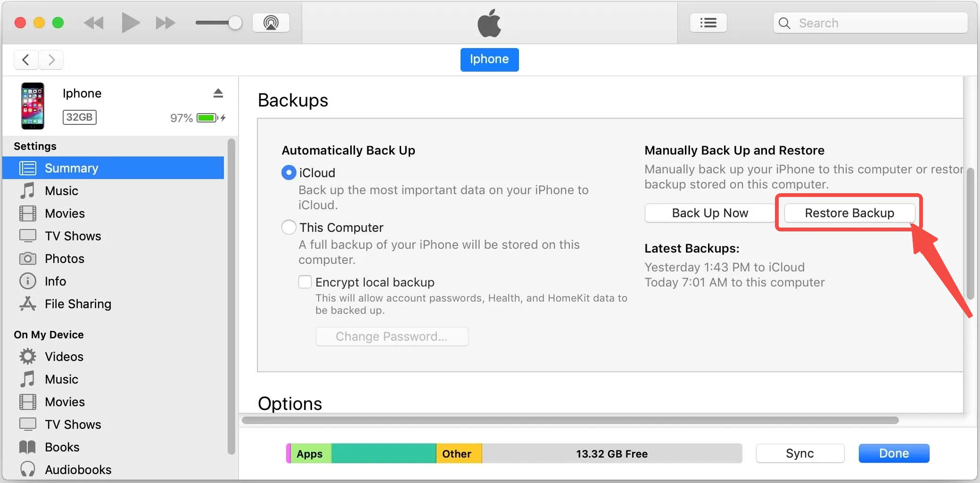This screenshot has width=980, height=483.
Task: Eject the iPhone device
Action: 218,93
